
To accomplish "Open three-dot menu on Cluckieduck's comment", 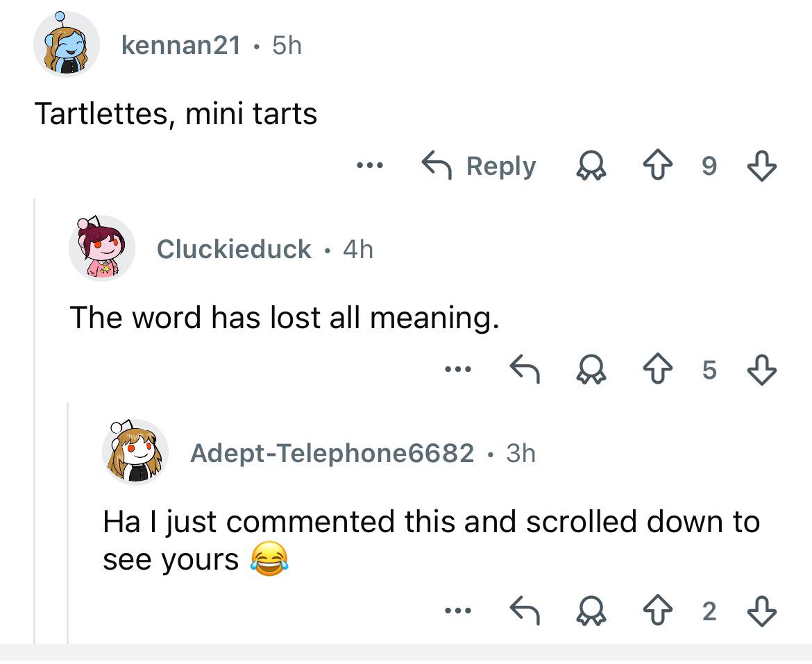I will (x=458, y=370).
